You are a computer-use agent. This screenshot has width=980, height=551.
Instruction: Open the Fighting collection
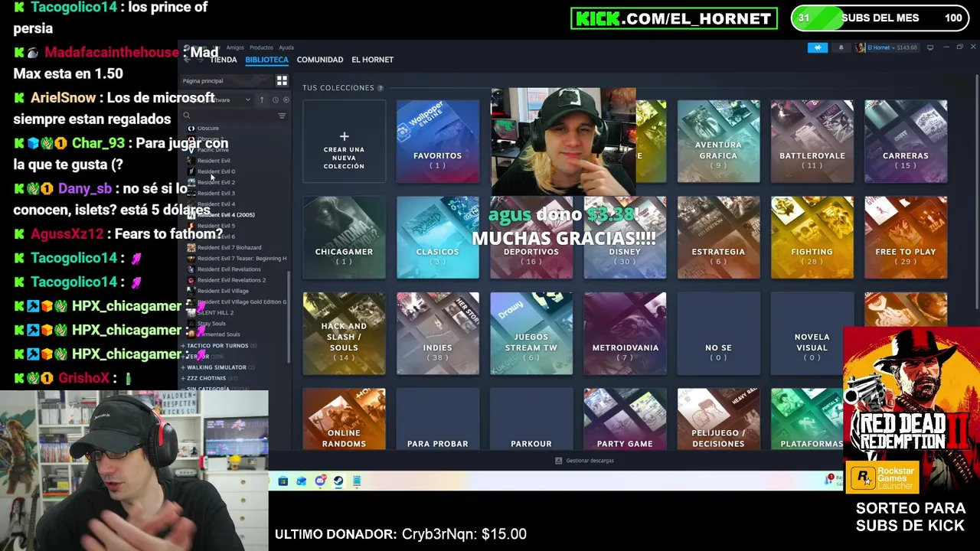click(812, 238)
